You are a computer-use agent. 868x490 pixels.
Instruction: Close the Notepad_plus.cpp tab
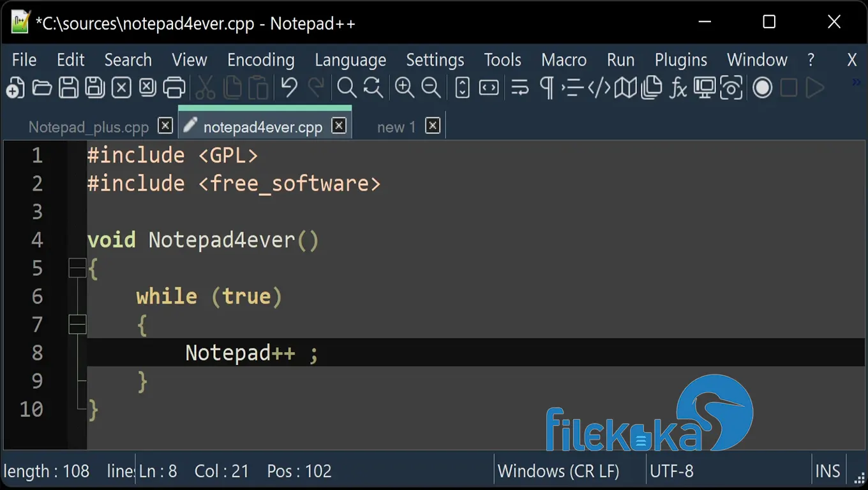coord(165,126)
